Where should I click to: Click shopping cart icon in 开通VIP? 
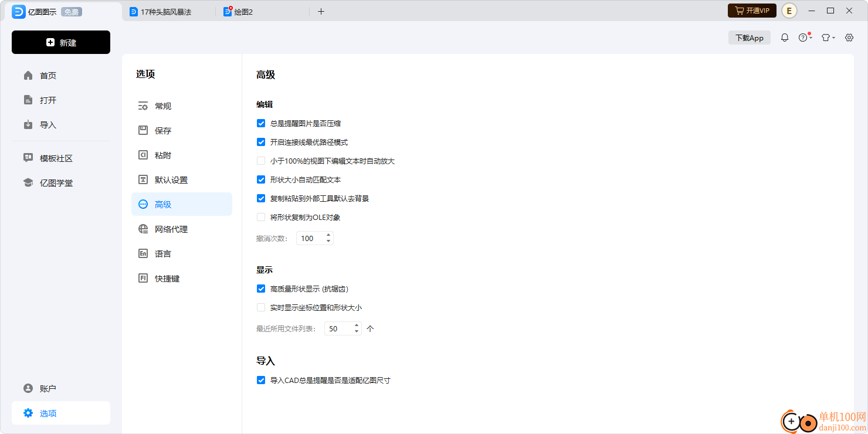click(739, 11)
